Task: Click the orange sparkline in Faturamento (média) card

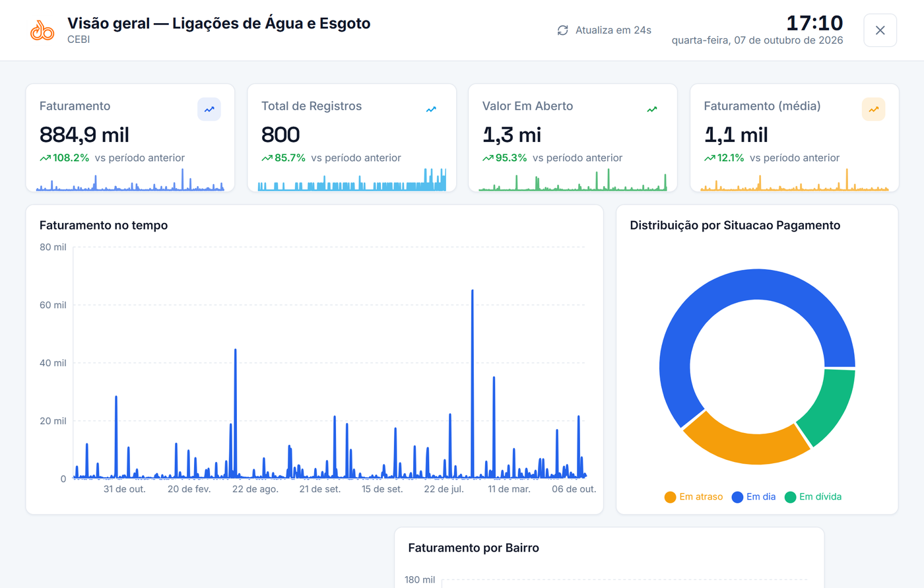Action: point(795,180)
